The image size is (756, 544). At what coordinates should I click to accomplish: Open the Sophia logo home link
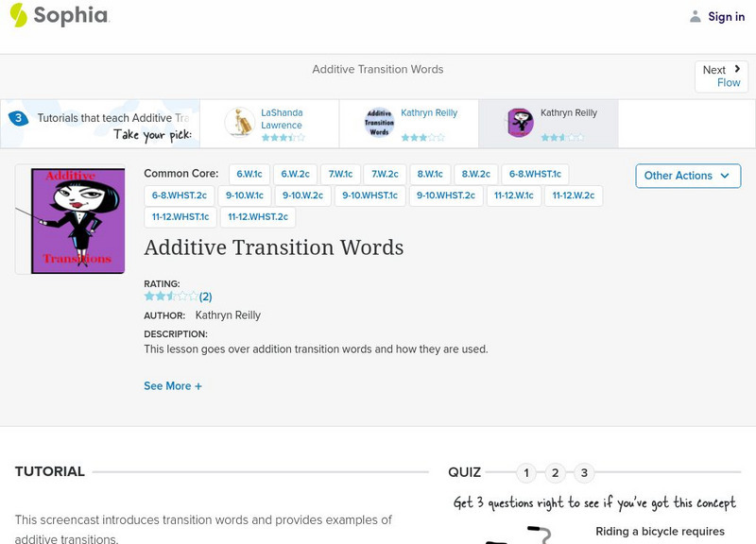click(60, 15)
